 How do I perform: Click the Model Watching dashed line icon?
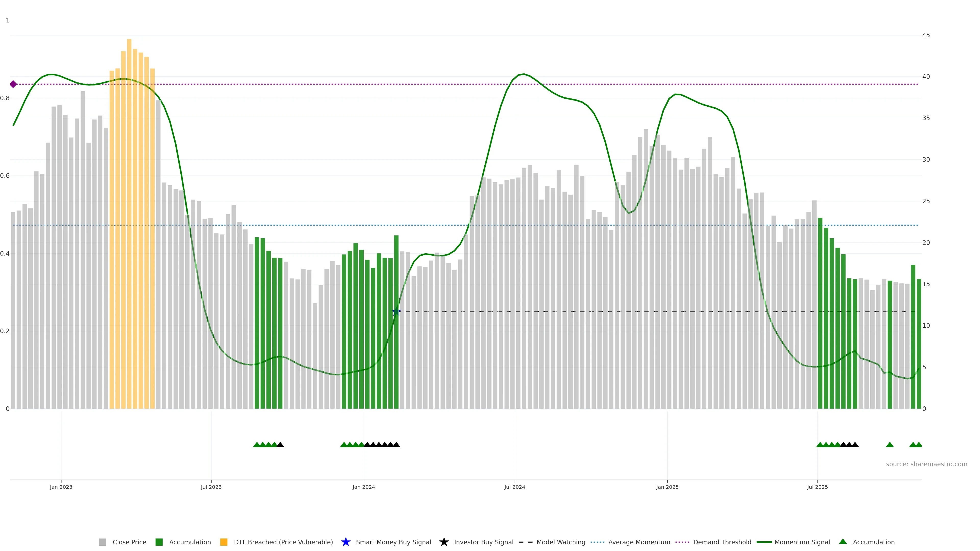[x=525, y=542]
